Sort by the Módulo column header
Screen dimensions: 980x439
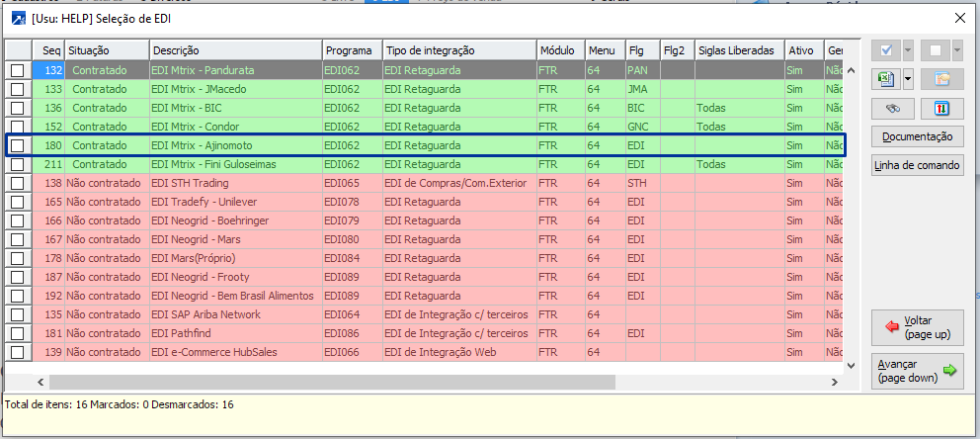click(560, 50)
